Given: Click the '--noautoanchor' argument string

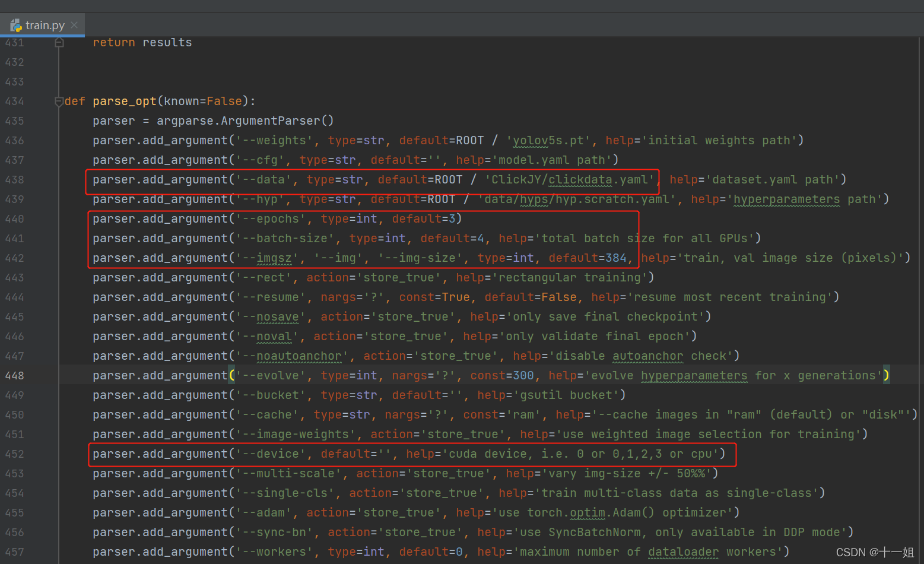Looking at the screenshot, I should [x=292, y=356].
